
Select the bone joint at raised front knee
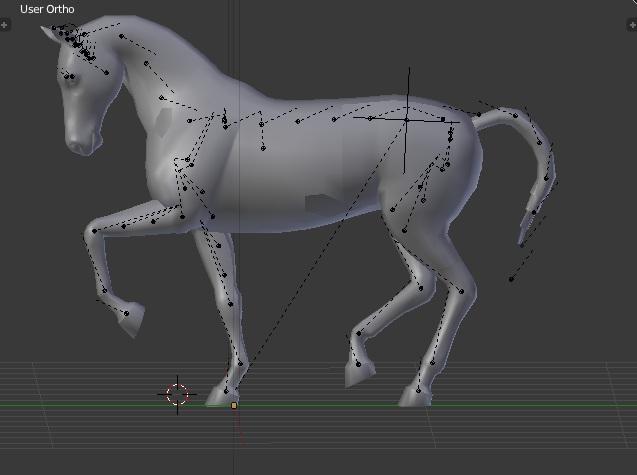94,231
